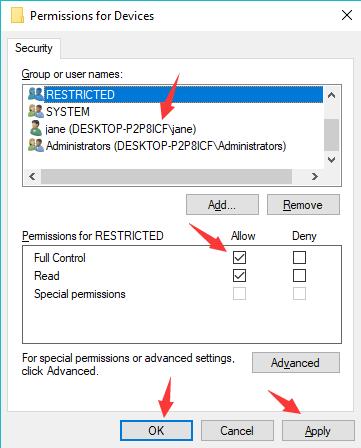Click the Administrators group icon

(x=36, y=146)
